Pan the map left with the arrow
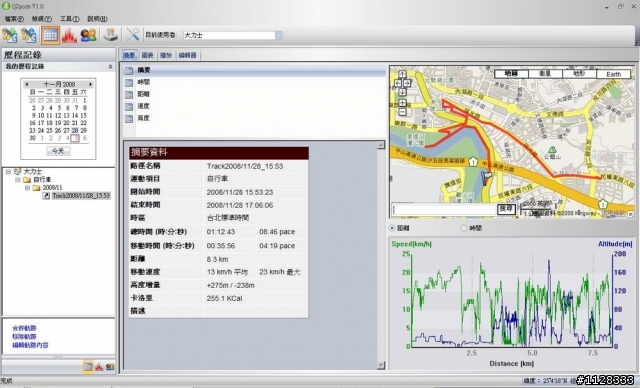The height and width of the screenshot is (388, 640). [x=398, y=83]
